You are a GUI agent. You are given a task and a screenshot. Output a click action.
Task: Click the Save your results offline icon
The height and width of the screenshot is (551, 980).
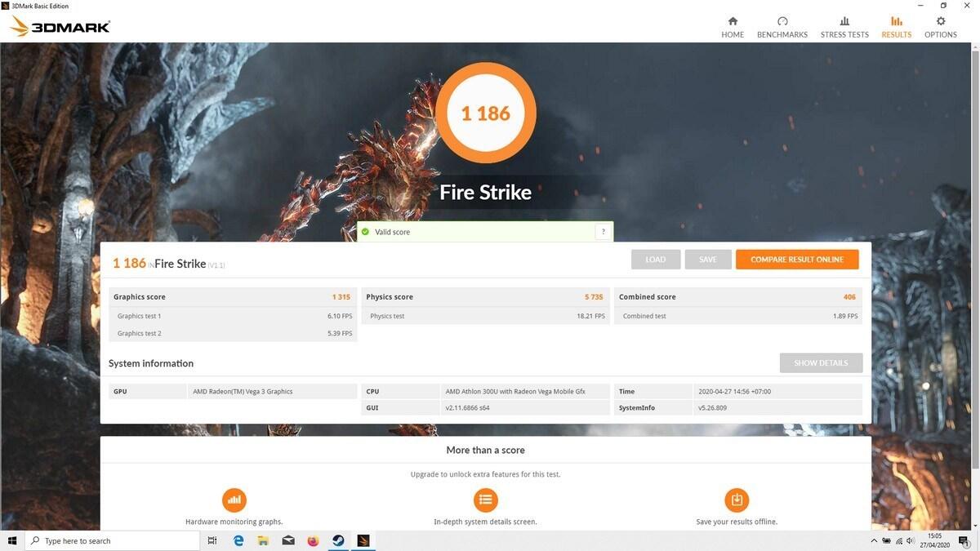click(x=737, y=500)
